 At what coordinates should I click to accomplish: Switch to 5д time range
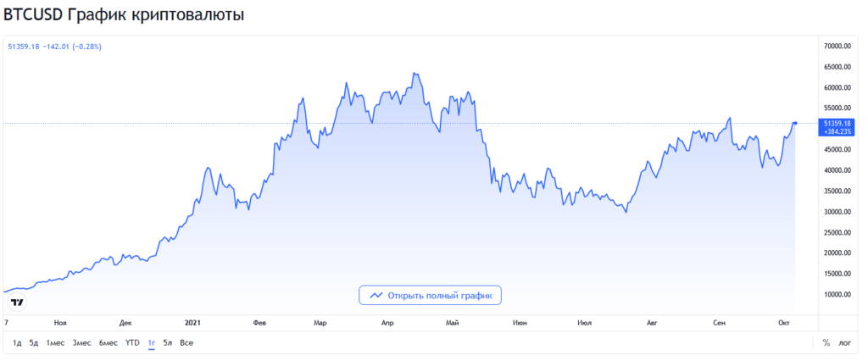click(x=34, y=342)
